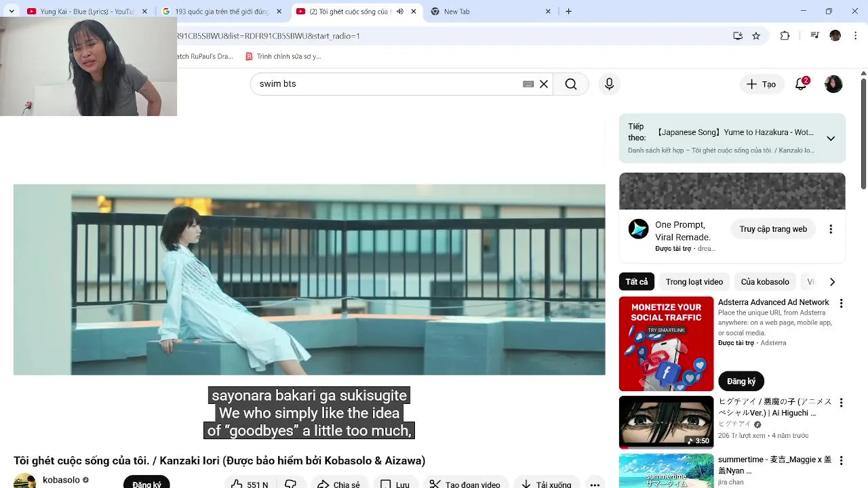Open RuPaul's Drag bookmark
This screenshot has height=488, width=868.
point(205,56)
